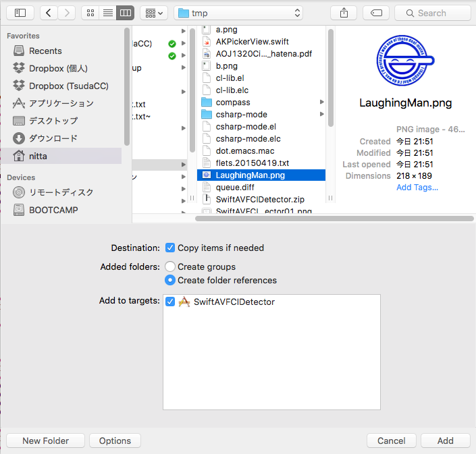Click the Edit Tags toolbar icon
This screenshot has width=476, height=454.
(x=375, y=13)
